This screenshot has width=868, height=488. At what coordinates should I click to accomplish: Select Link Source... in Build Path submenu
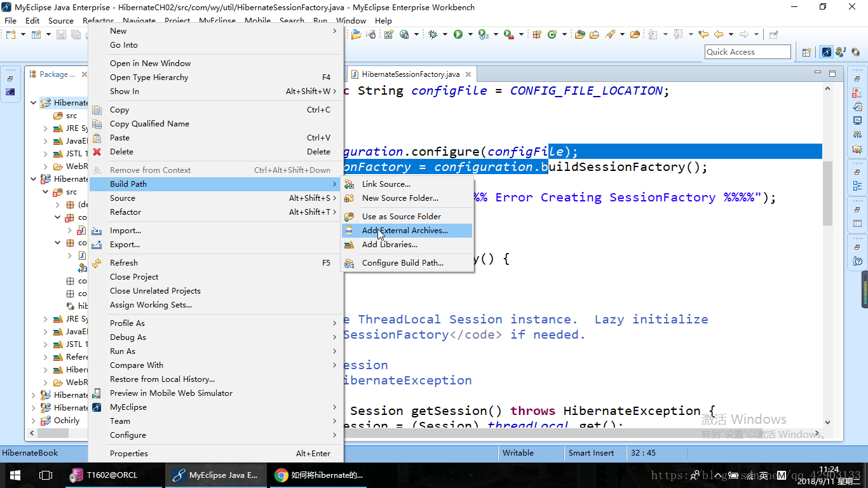pyautogui.click(x=407, y=184)
